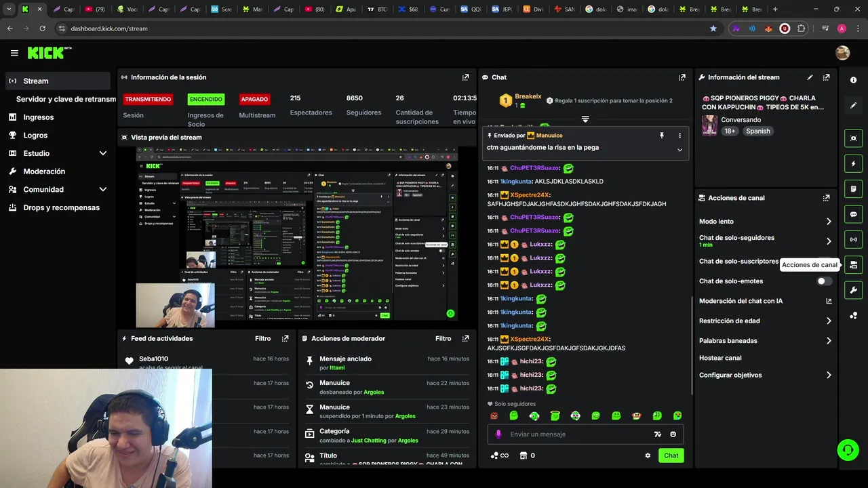The width and height of the screenshot is (868, 488).
Task: Expand Configurar objetivos options
Action: [x=829, y=375]
